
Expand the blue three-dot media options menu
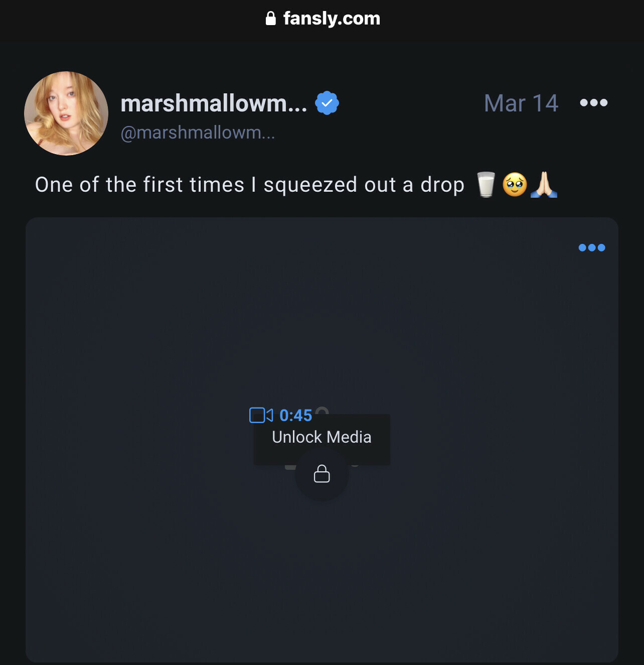[592, 247]
